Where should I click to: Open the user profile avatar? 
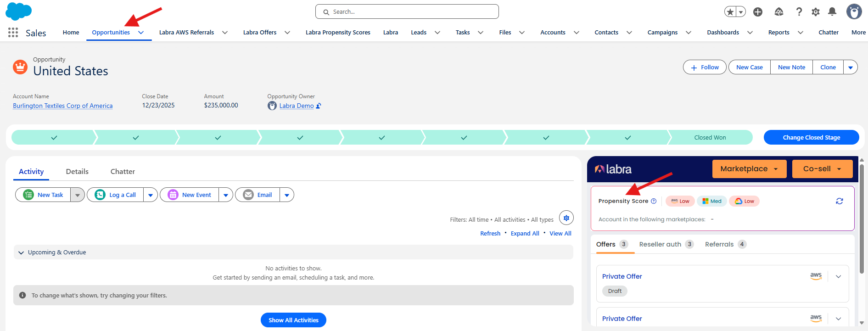(x=854, y=12)
